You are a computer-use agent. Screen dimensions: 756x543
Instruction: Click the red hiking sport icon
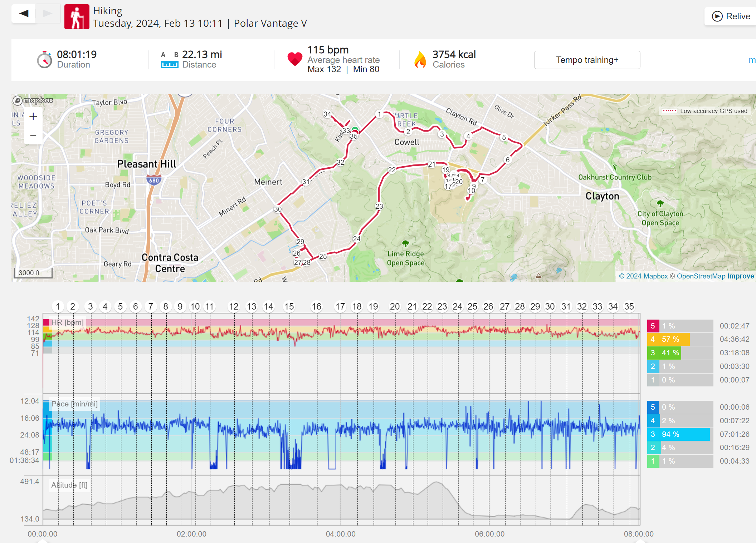pyautogui.click(x=77, y=17)
